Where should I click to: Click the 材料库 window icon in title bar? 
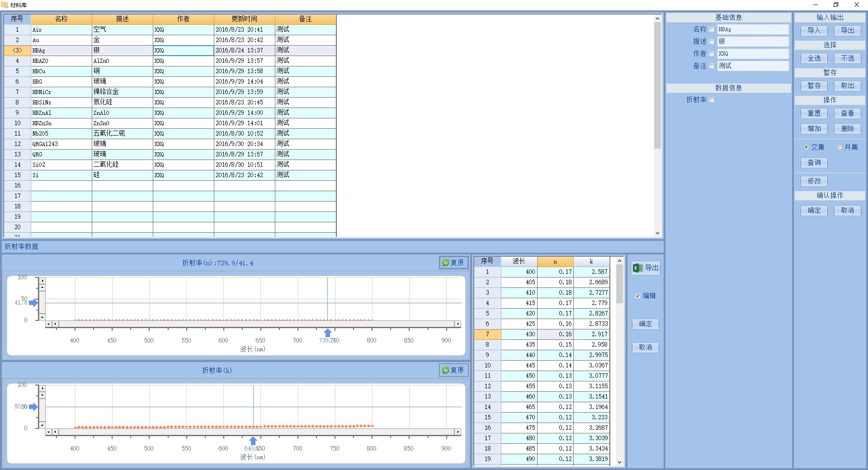click(x=5, y=5)
